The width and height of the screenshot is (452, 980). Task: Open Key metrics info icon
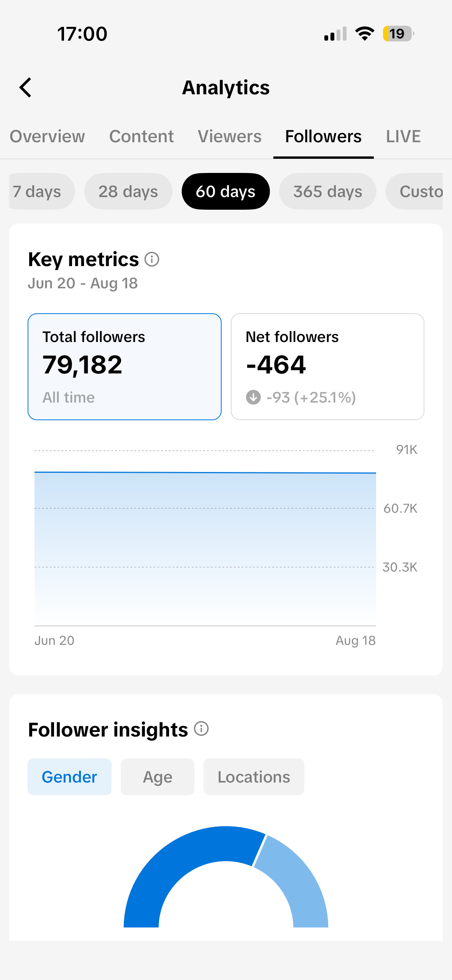point(152,259)
